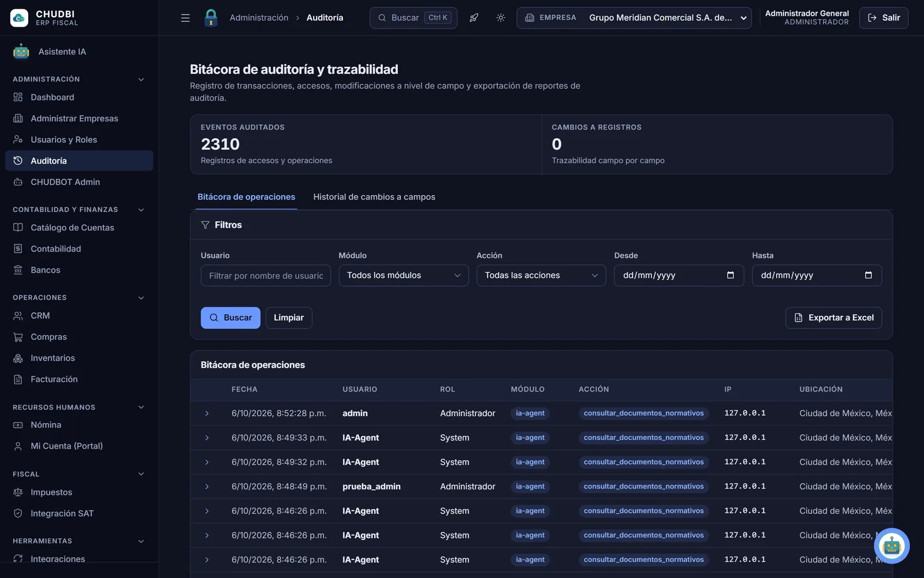Open calendar picker in Desde field
The image size is (924, 578).
coord(730,275)
